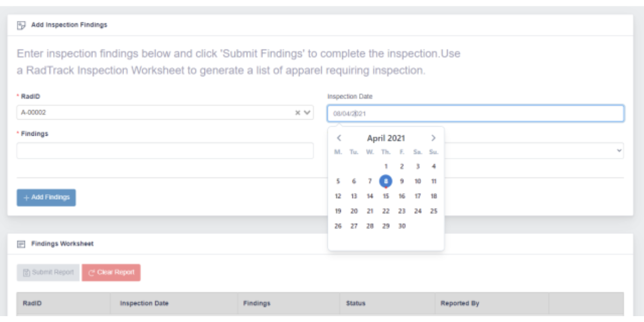Choose April 1 in the calendar
Viewport: 644px width, 322px height.
[x=386, y=166]
